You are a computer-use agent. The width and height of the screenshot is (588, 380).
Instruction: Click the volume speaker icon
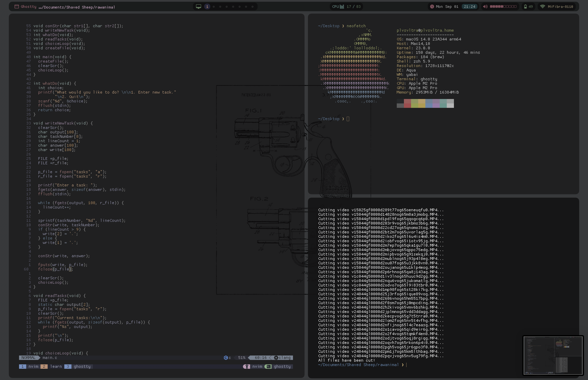coord(485,7)
